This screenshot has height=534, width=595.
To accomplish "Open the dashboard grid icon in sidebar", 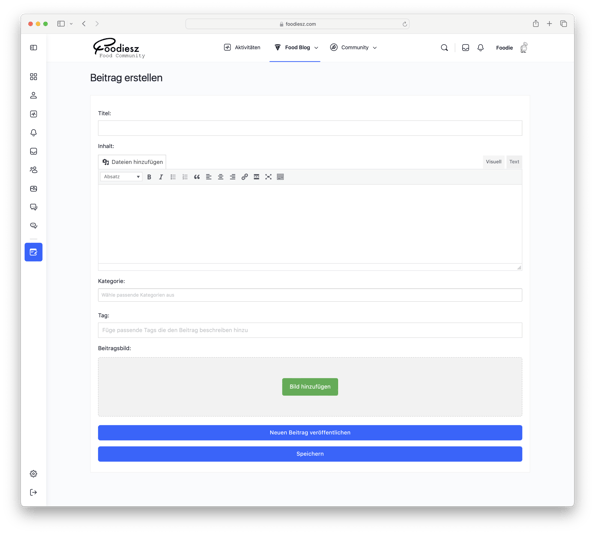I will tap(33, 77).
